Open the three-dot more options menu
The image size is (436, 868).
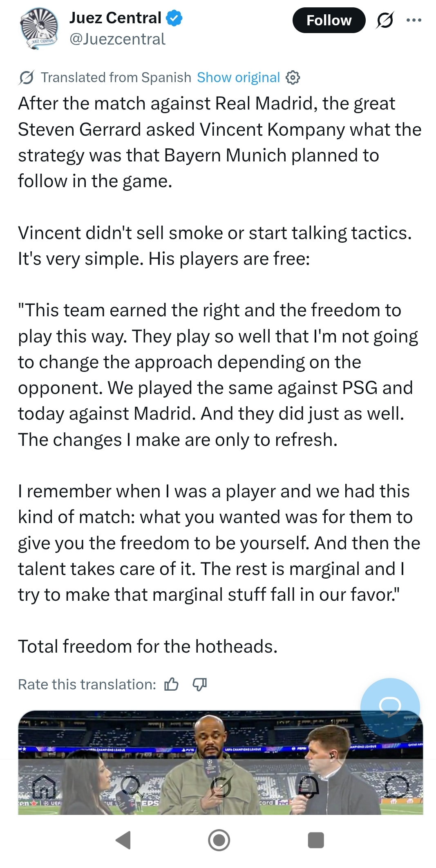coord(414,20)
